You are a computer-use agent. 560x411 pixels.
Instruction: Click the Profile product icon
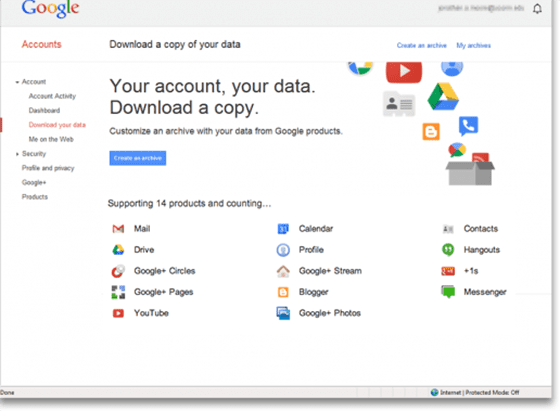(x=283, y=250)
